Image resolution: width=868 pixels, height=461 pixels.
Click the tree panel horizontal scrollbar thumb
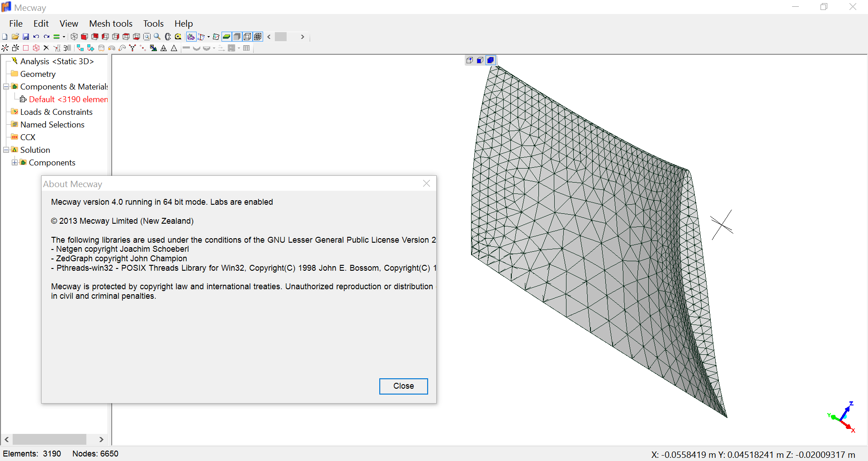point(50,439)
